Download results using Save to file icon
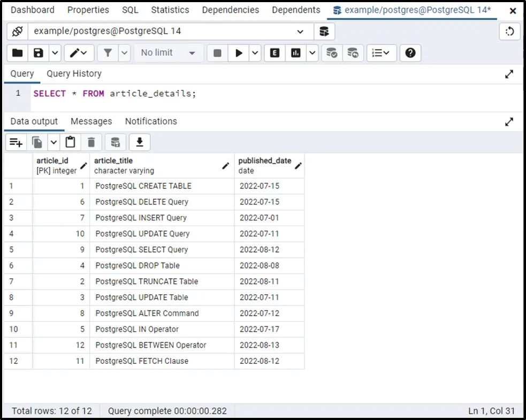Image resolution: width=526 pixels, height=420 pixels. (140, 142)
